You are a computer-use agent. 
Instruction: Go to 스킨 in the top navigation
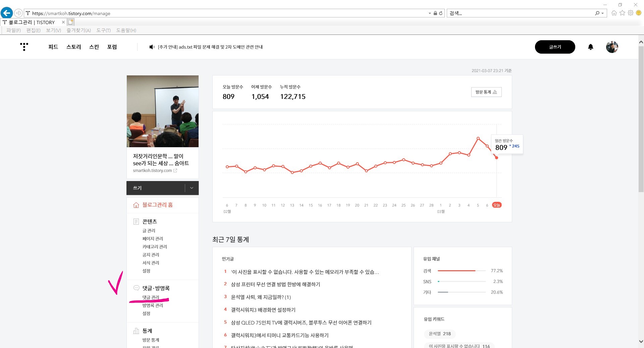tap(94, 47)
